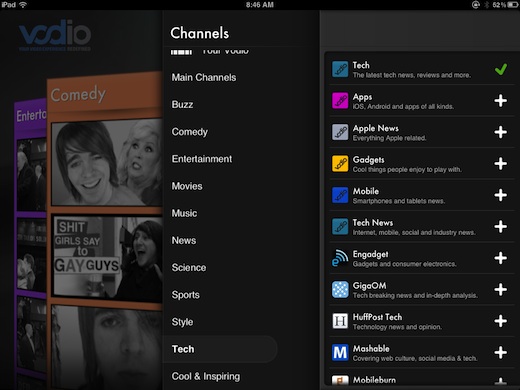This screenshot has width=520, height=390.
Task: Tap the HuffPost Tech H logo icon
Action: point(340,321)
